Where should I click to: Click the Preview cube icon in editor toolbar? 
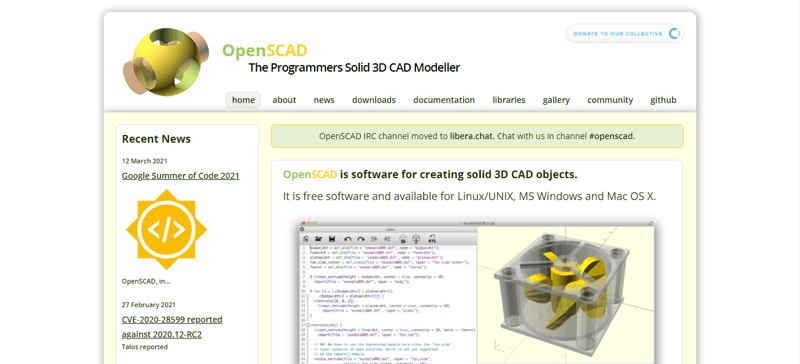pos(403,238)
